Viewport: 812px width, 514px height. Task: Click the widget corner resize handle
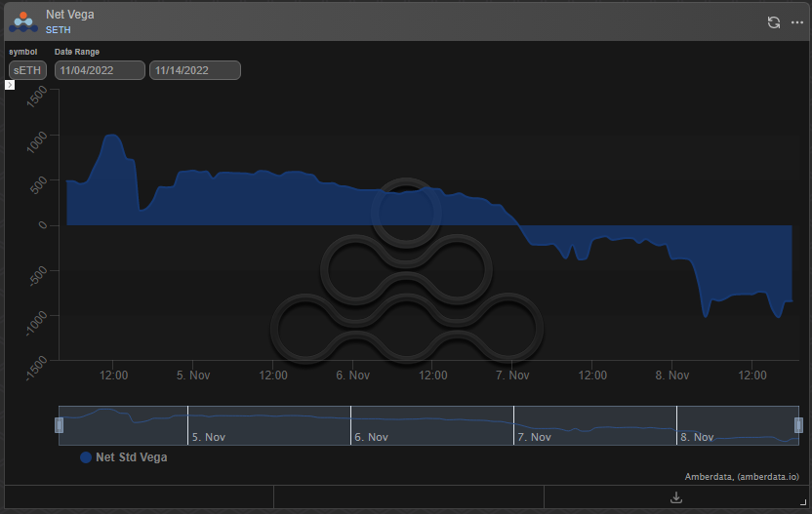click(x=803, y=501)
